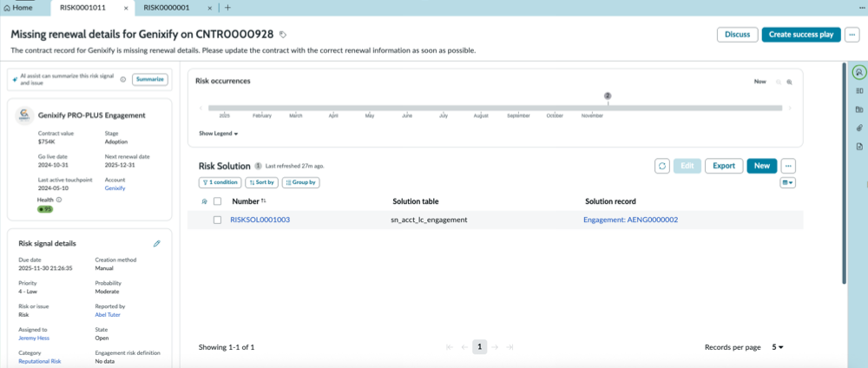
Task: Click the tag icon beside the record title
Action: (x=282, y=35)
